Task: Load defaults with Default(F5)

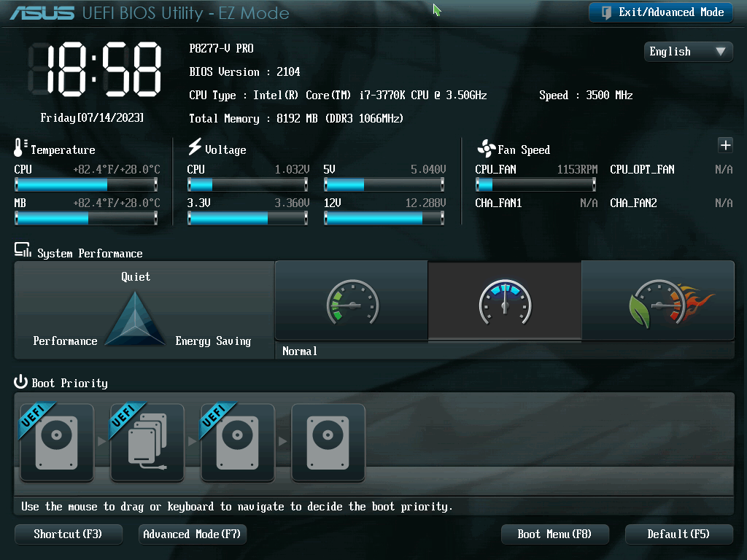Action: tap(678, 534)
